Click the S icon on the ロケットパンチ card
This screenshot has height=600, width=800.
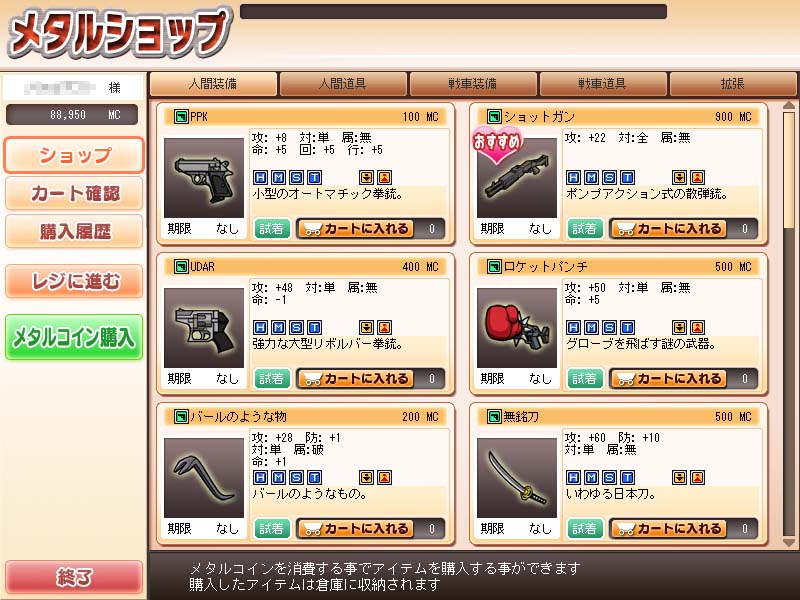(x=609, y=328)
